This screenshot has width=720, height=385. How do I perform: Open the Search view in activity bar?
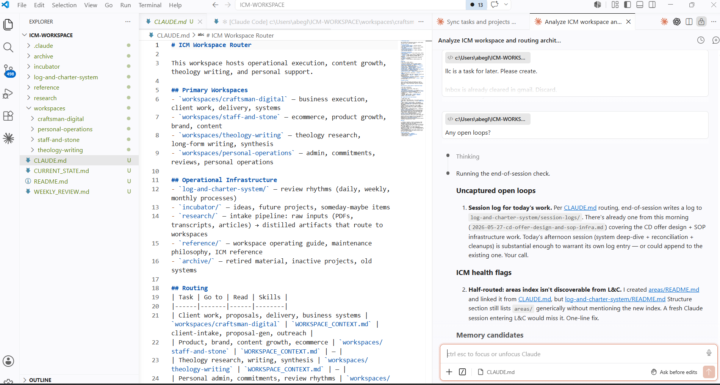8,47
